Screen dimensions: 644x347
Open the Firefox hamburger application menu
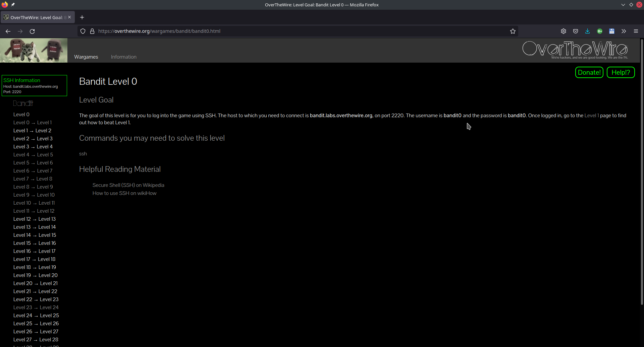[636, 31]
